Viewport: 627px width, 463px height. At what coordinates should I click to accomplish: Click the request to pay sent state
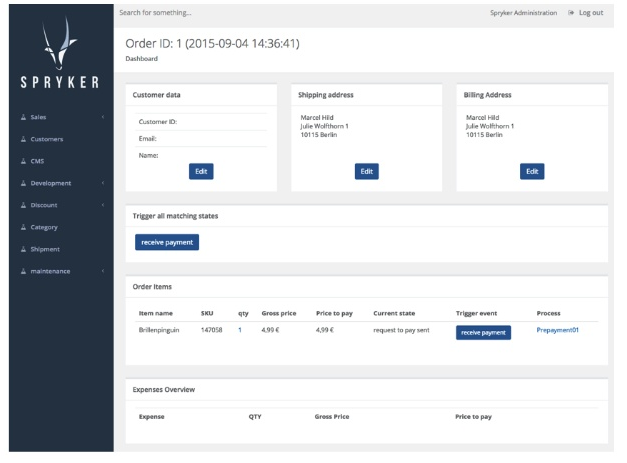click(x=401, y=330)
